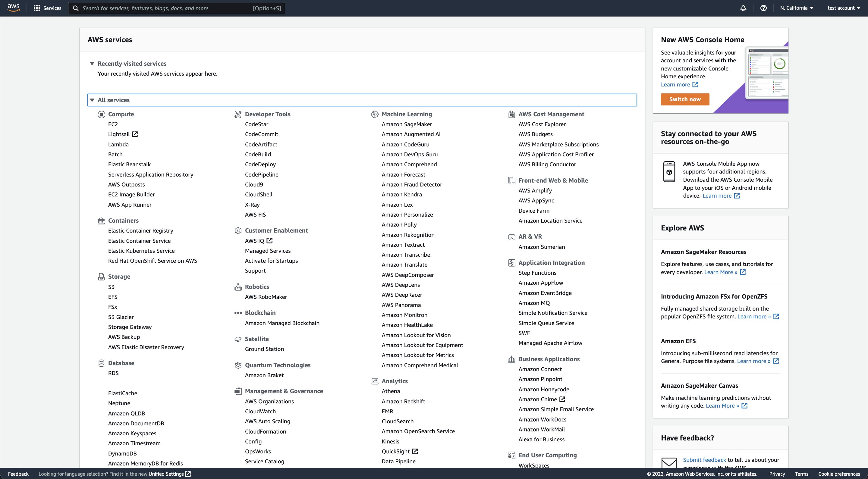This screenshot has height=479, width=868.
Task: Click the Storage category icon
Action: (102, 277)
